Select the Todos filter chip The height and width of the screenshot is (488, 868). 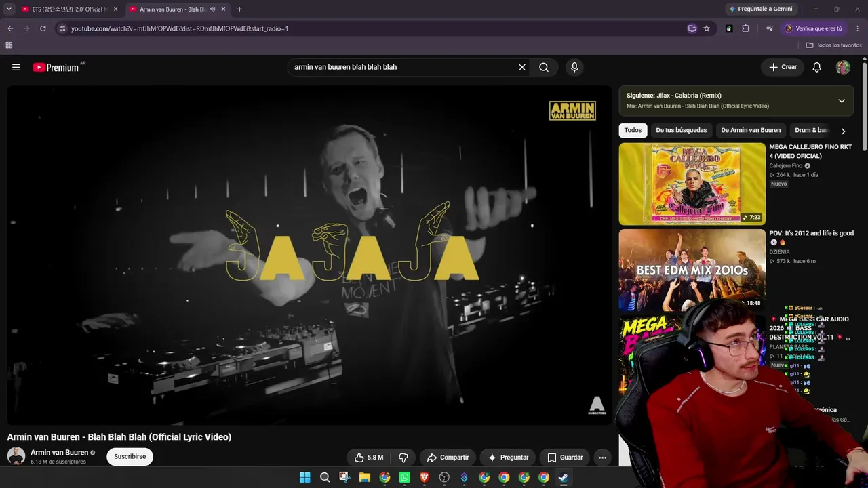coord(633,131)
